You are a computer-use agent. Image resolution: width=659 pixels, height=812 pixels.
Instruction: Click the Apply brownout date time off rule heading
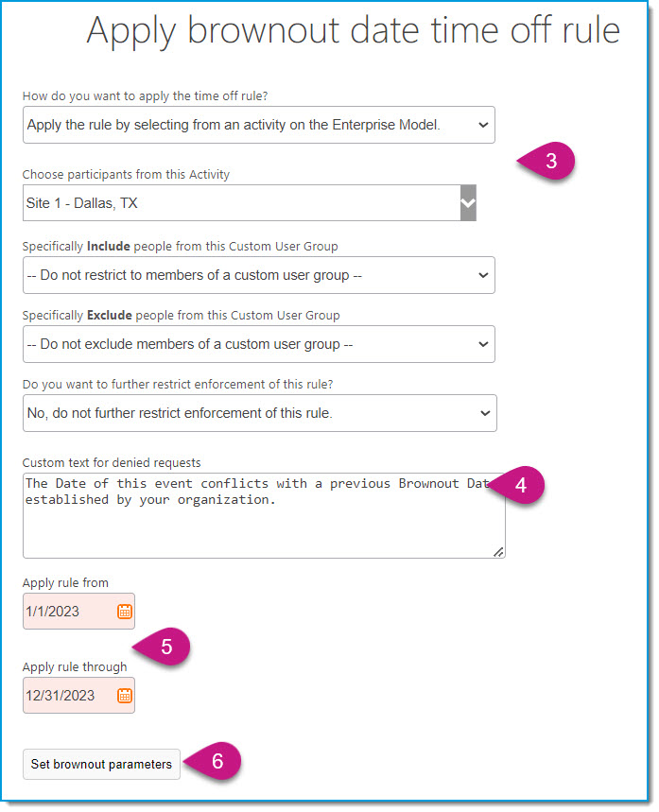[x=354, y=31]
